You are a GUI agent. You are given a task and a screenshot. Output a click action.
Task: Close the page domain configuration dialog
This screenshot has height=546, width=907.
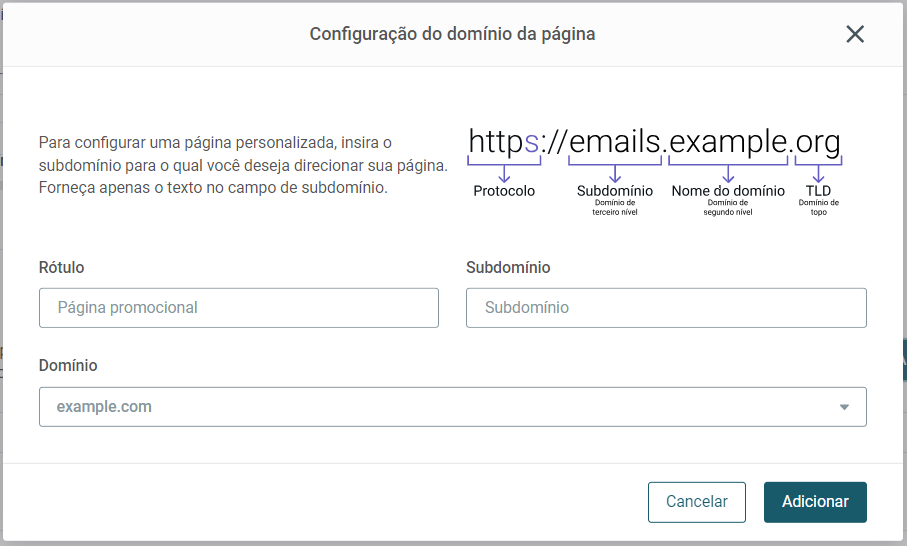click(x=855, y=34)
